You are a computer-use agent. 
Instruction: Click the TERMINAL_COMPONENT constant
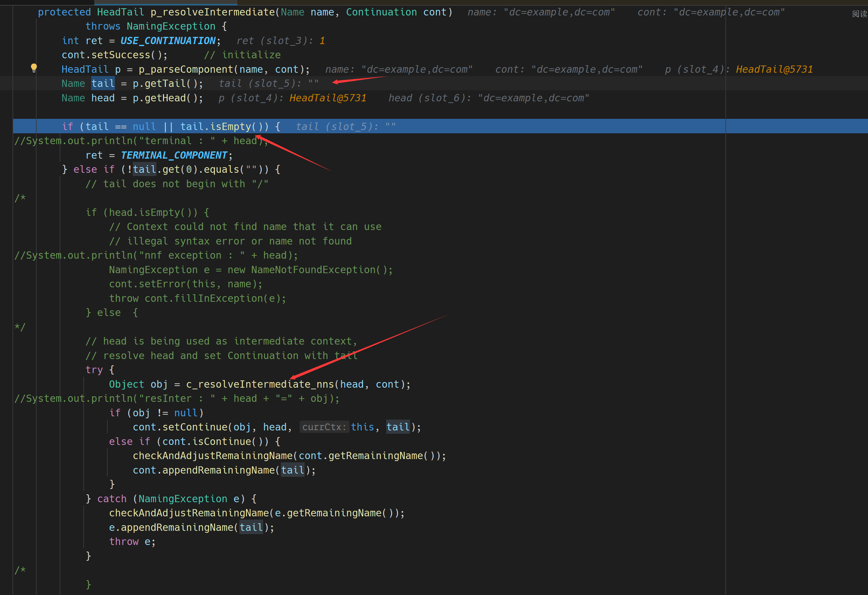(174, 155)
